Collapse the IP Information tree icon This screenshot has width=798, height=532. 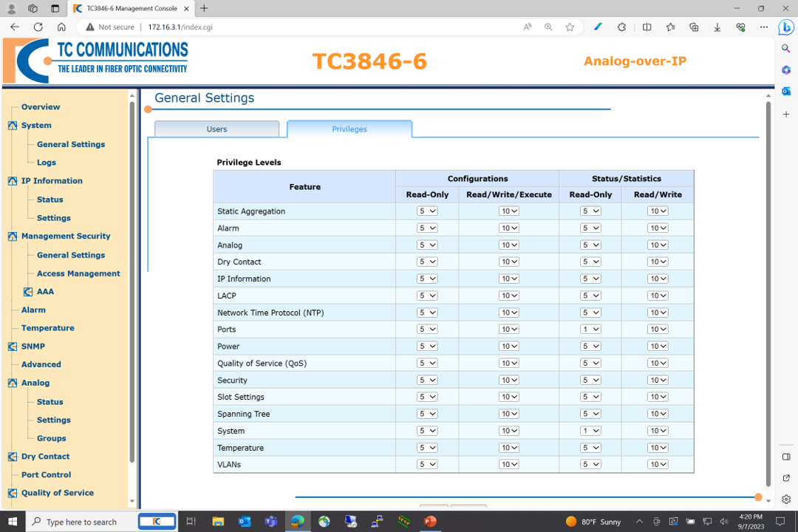[x=13, y=181]
